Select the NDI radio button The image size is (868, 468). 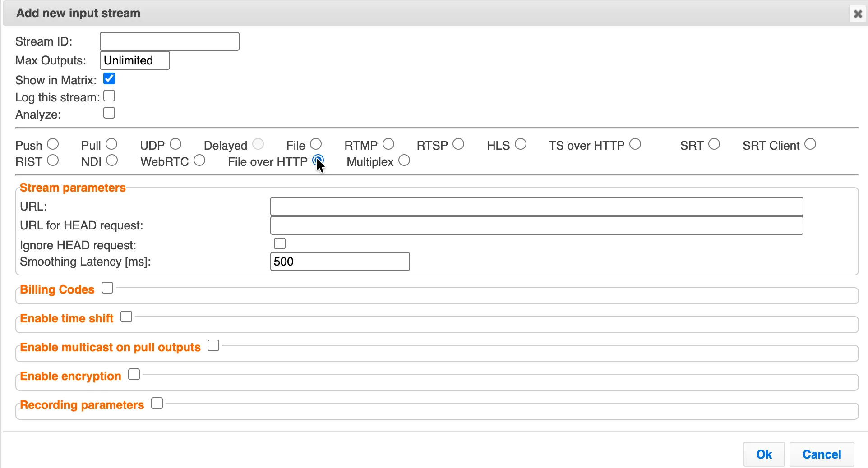112,160
